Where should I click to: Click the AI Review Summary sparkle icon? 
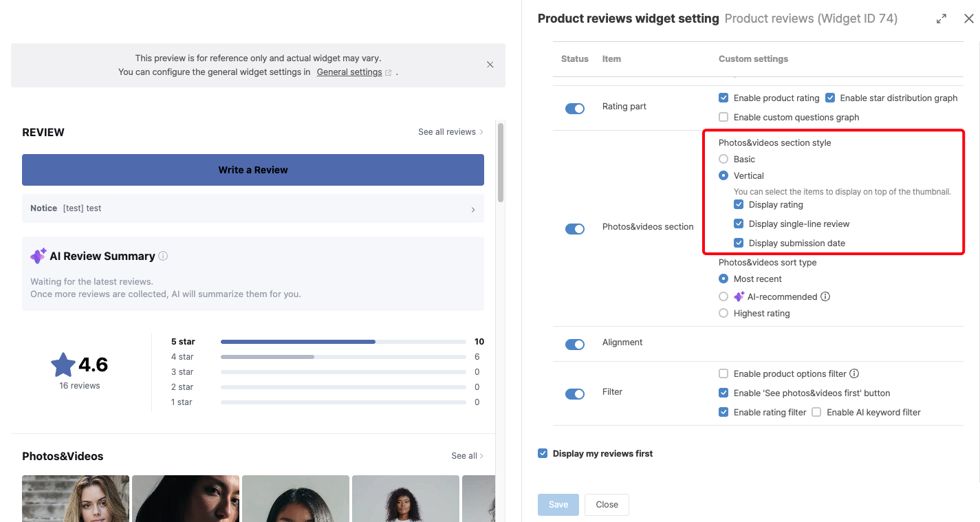click(x=39, y=256)
